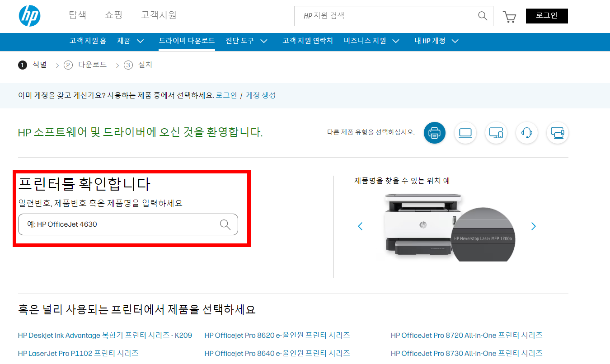Click the HP logo
The width and height of the screenshot is (610, 364).
(29, 16)
